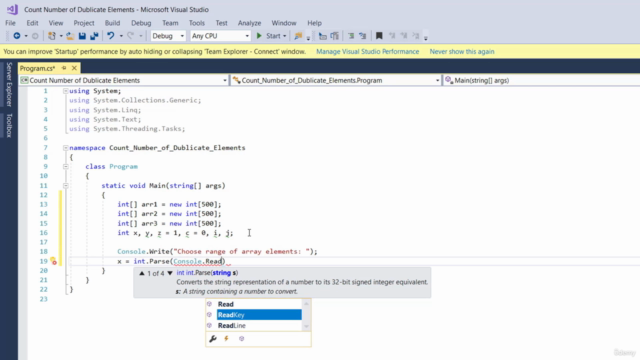This screenshot has height=360, width=640.
Task: Show next Parse overload with down arrow
Action: (x=170, y=273)
